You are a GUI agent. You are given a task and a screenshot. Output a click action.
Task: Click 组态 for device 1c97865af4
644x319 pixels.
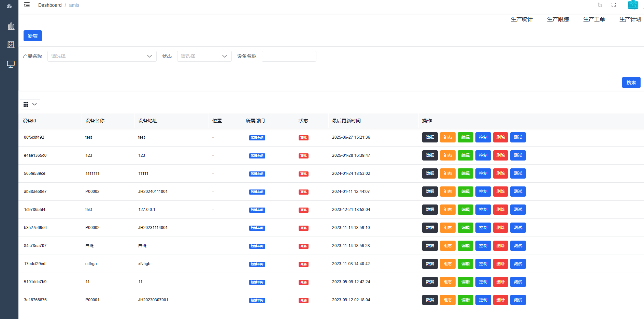click(448, 210)
